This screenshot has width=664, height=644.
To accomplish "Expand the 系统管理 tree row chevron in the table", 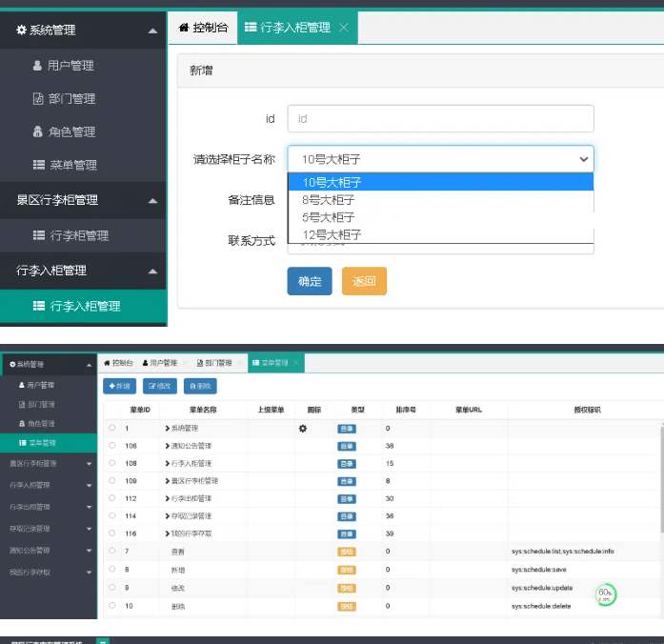I will tap(168, 429).
